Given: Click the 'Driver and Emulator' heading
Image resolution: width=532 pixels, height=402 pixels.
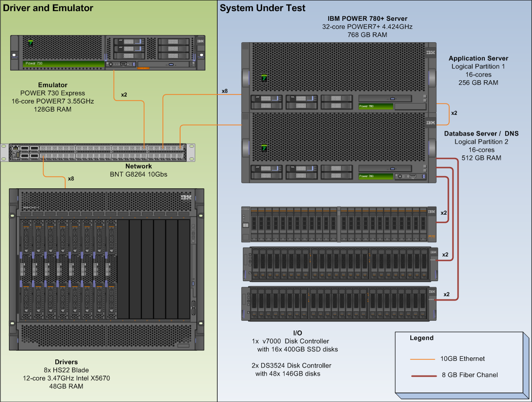Looking at the screenshot, I should (x=48, y=8).
